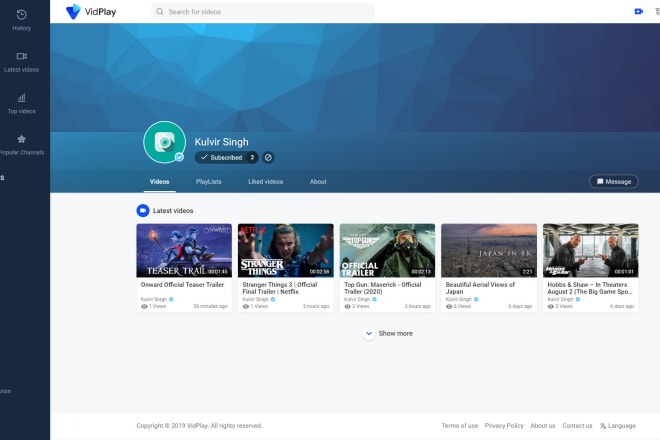Click the verified badge on avatar
This screenshot has width=660, height=440.
pos(179,157)
